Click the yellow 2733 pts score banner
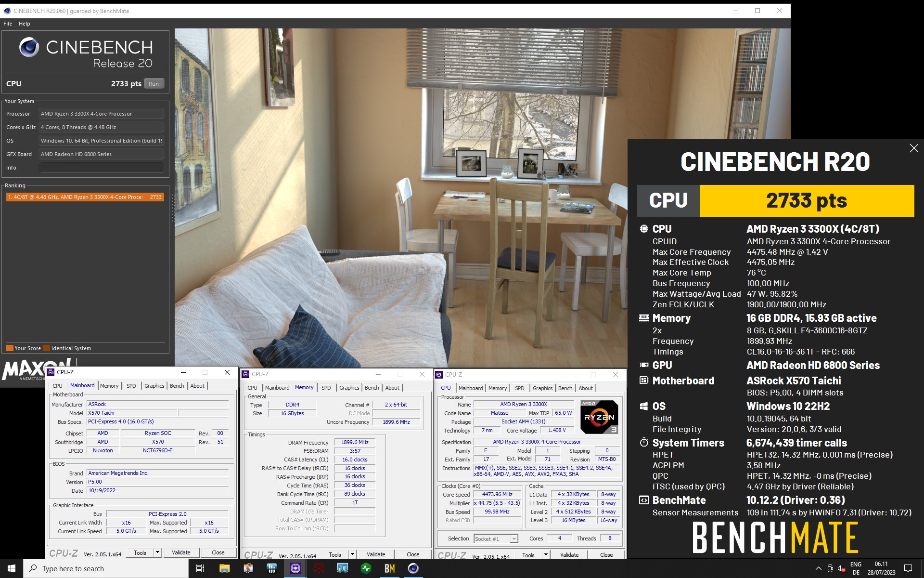 (x=807, y=201)
